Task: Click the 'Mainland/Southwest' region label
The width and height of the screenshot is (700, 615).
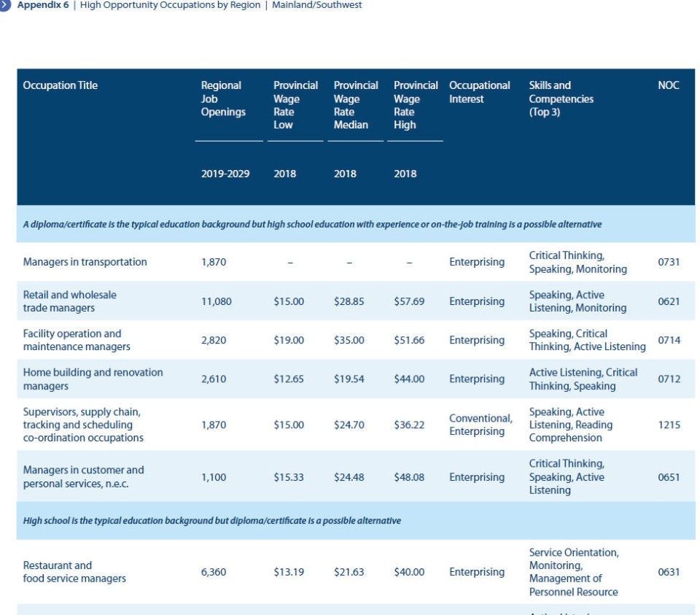Action: 317,5
